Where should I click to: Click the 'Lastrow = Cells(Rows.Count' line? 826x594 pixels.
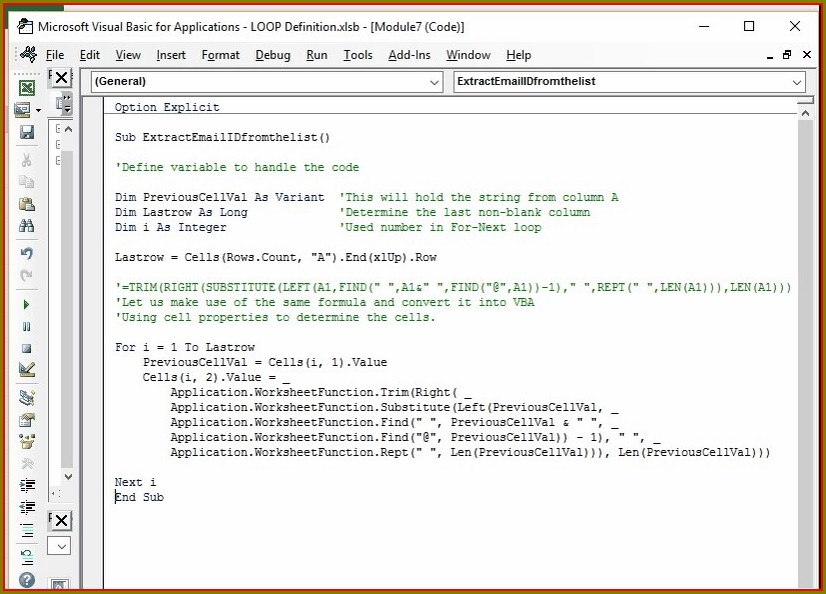pyautogui.click(x=276, y=258)
